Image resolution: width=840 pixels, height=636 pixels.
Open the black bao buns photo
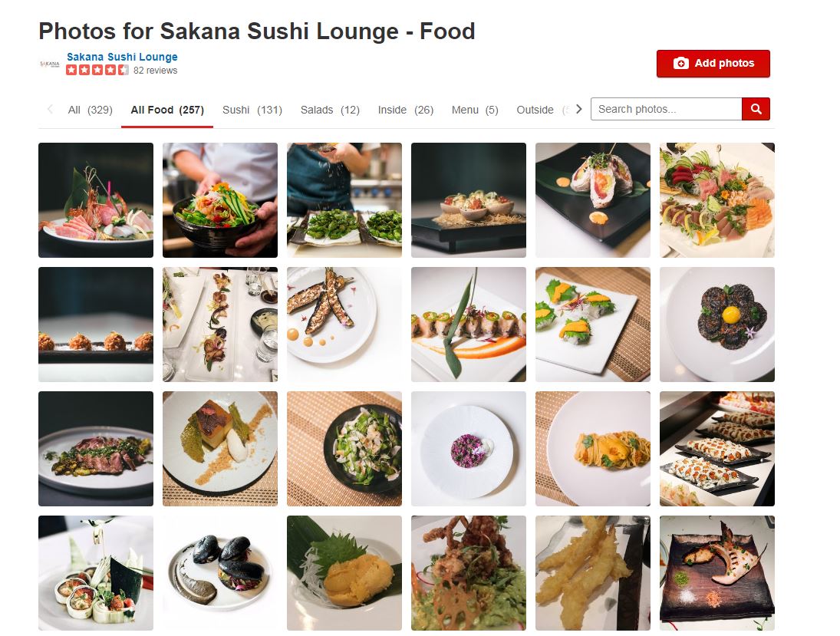click(x=220, y=573)
